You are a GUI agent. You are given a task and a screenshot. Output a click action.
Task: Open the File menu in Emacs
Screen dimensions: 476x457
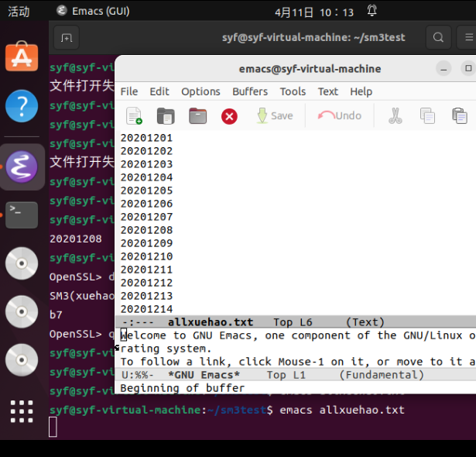pos(129,91)
